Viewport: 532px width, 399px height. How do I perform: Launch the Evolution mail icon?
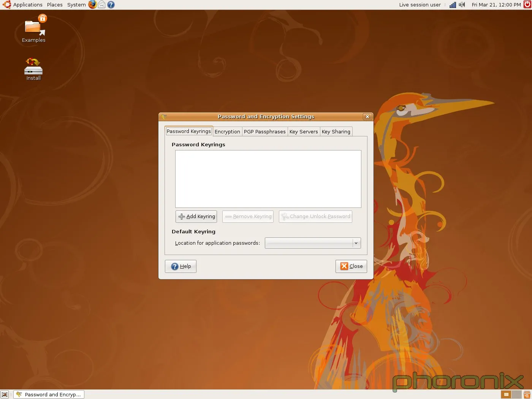(x=102, y=5)
